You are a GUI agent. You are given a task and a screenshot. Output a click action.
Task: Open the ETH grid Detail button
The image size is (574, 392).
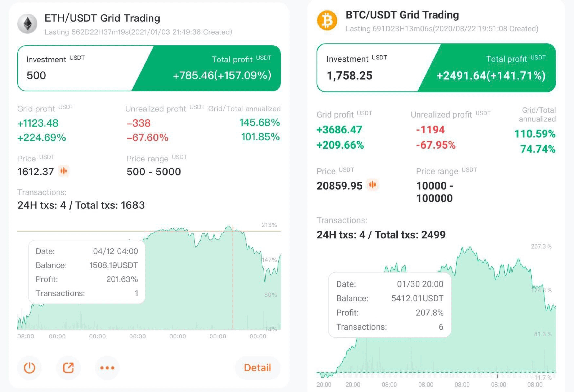[257, 368]
